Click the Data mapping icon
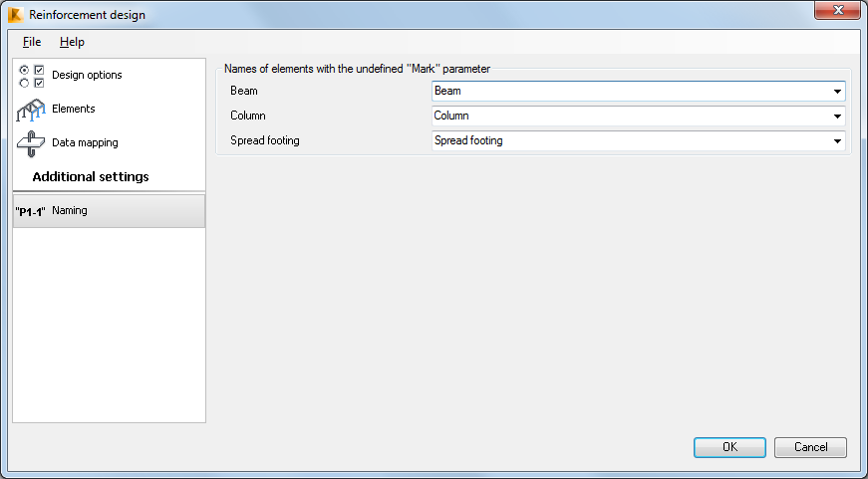The height and width of the screenshot is (479, 868). (x=32, y=142)
